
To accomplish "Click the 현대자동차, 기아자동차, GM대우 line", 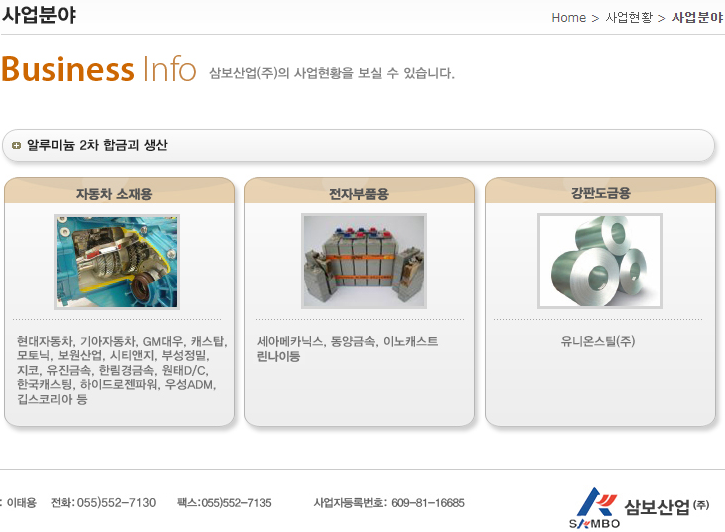I will tap(122, 341).
